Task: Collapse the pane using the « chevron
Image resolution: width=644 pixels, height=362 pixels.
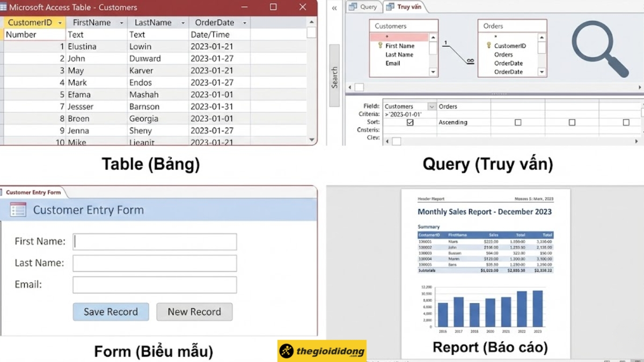Action: 334,9
